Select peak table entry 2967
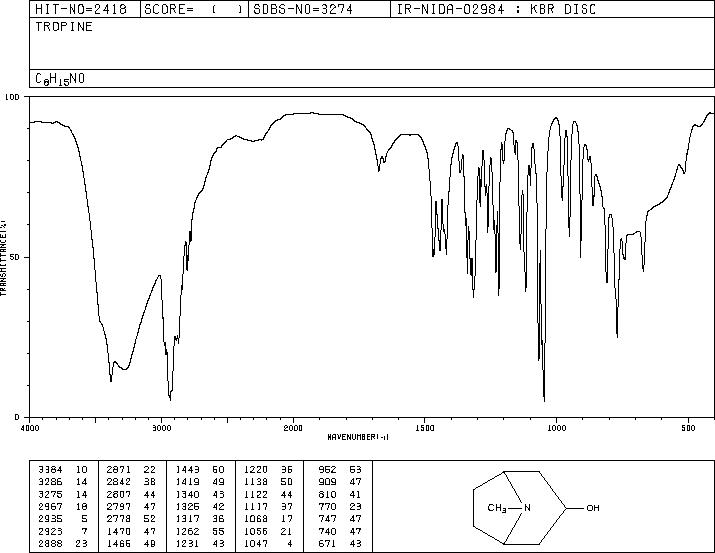 (62, 506)
